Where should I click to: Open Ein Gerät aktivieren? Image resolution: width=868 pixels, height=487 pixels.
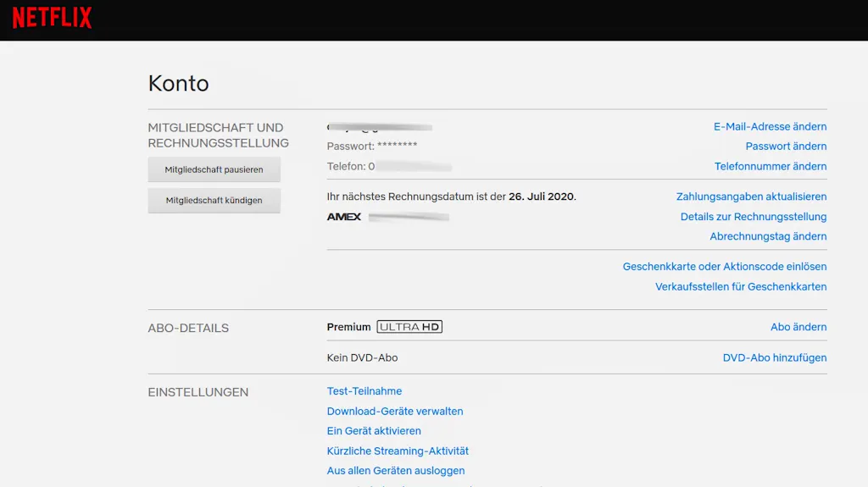tap(374, 431)
